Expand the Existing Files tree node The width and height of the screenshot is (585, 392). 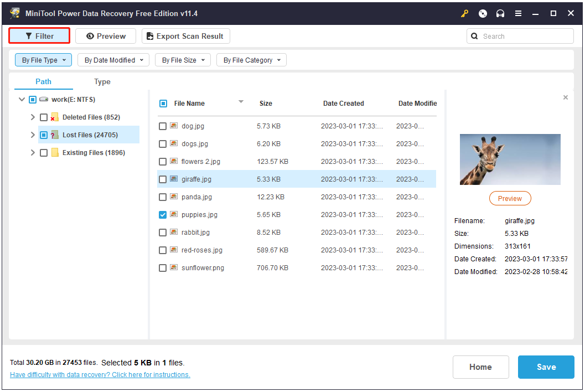tap(33, 153)
